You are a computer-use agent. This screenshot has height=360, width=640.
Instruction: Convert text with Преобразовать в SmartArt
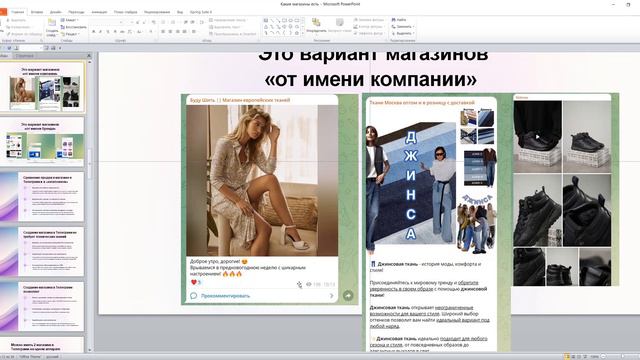click(233, 34)
